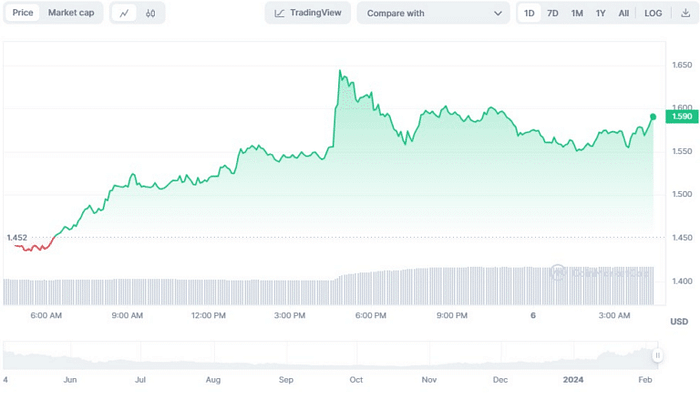Image resolution: width=700 pixels, height=398 pixels.
Task: Click the 6:00 PM time axis label
Action: tap(371, 315)
